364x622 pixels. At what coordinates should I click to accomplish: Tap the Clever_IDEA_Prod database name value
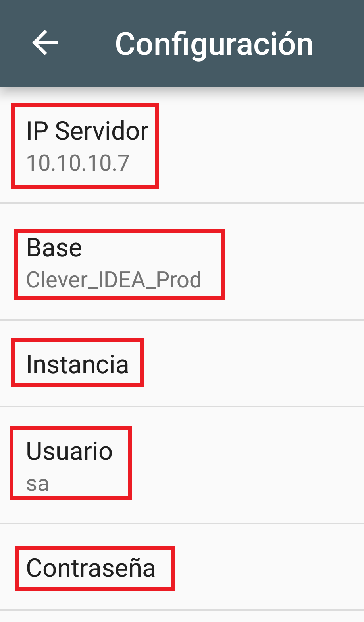pos(114,280)
